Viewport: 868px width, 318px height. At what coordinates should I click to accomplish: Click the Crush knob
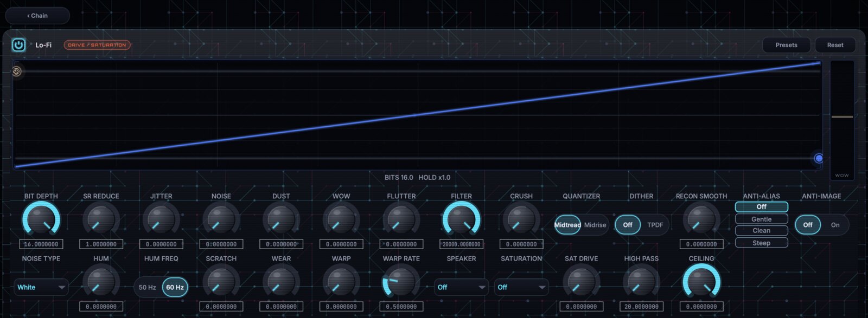point(521,219)
